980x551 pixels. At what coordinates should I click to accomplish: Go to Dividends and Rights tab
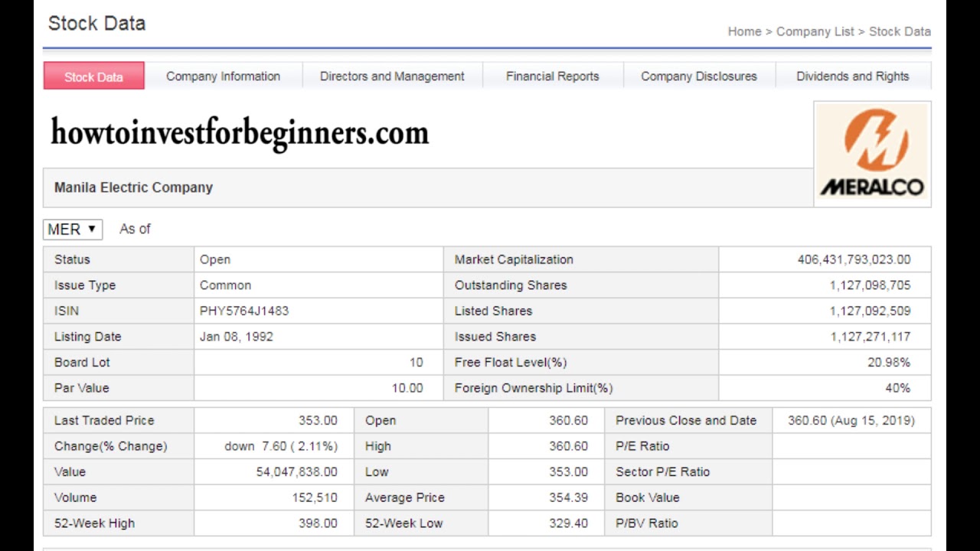(x=853, y=77)
